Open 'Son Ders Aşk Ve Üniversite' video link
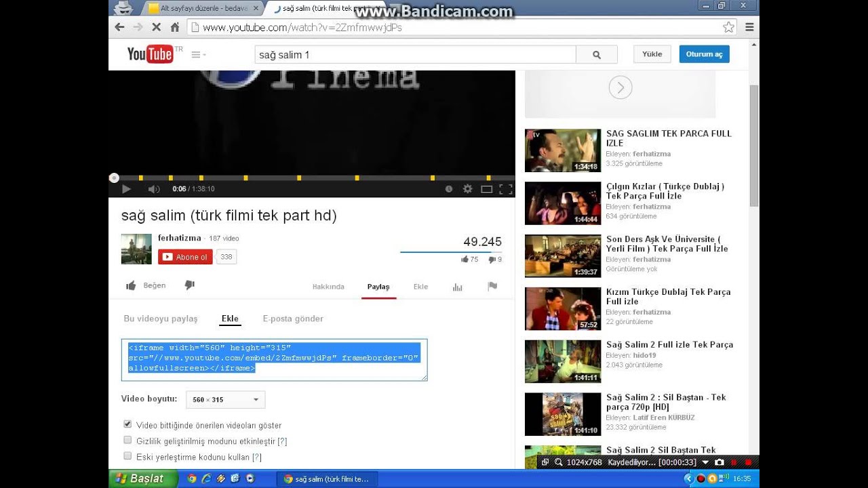 [667, 244]
